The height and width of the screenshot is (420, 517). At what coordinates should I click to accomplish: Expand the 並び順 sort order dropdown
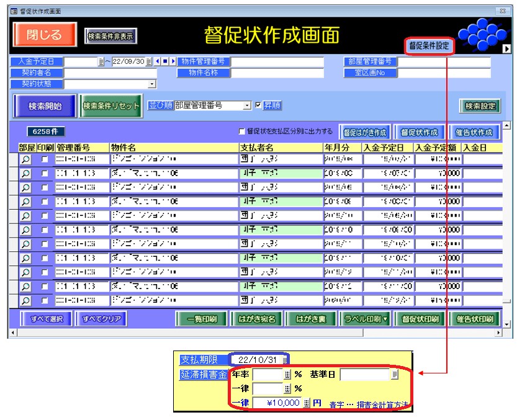(x=247, y=105)
